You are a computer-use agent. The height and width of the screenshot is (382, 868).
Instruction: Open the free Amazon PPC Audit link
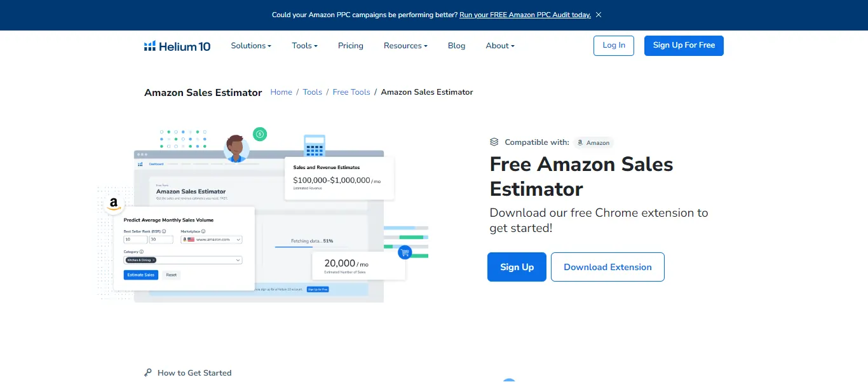[x=525, y=15]
